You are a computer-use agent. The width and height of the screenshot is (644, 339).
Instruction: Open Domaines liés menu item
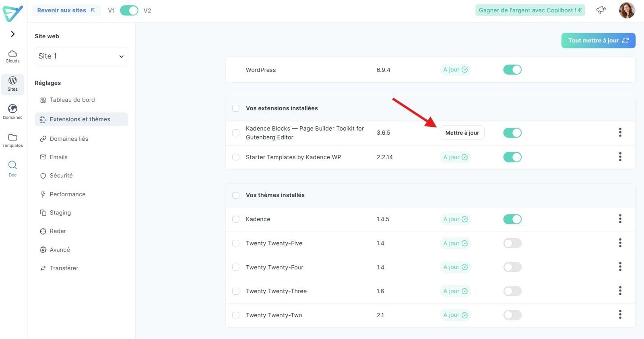81,139
